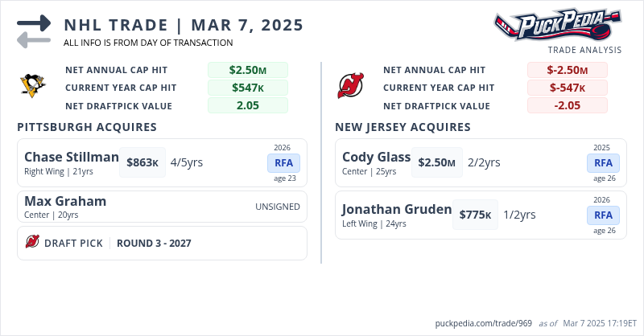Open Jonathan Gruden's player name
Screen dimensions: 644x336
[397, 209]
